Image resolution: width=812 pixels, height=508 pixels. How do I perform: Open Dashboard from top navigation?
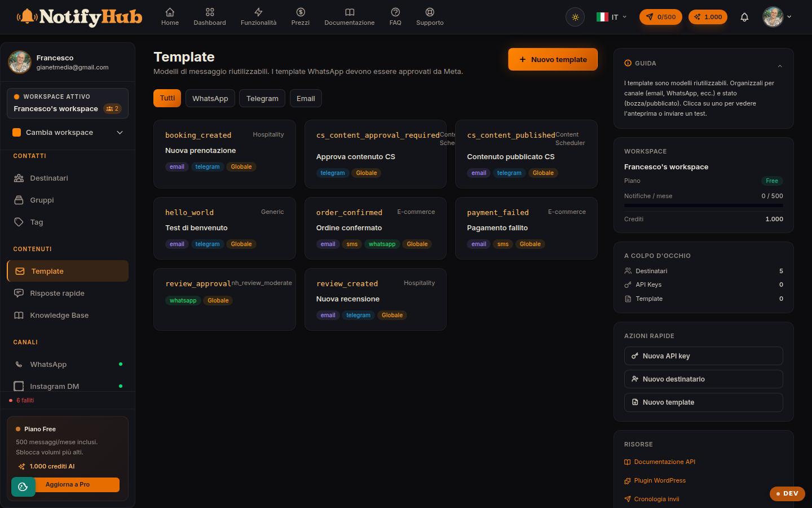click(210, 17)
